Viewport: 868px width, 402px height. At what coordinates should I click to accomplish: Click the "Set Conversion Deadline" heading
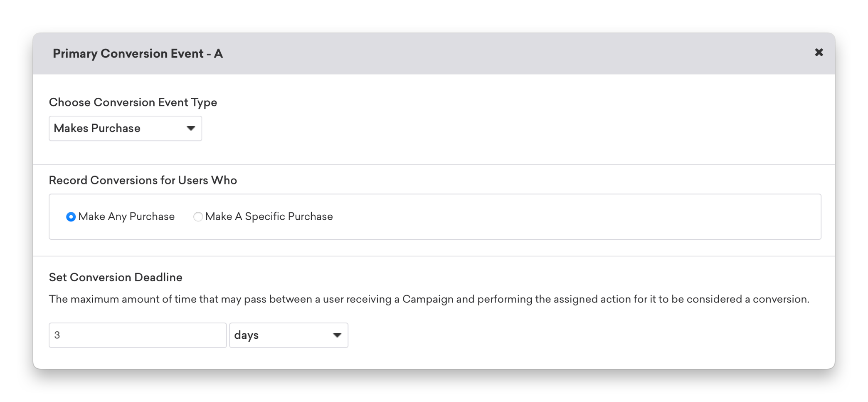(116, 277)
